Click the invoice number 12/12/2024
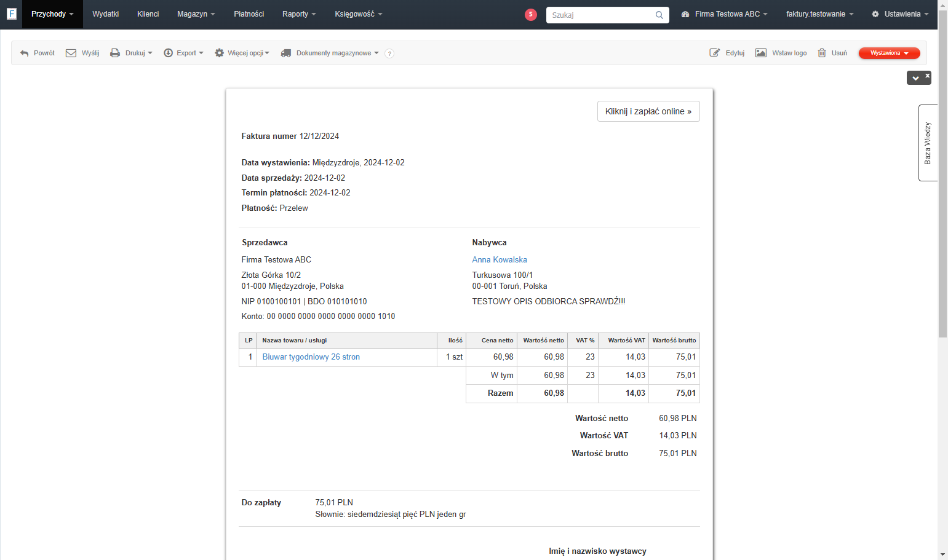The height and width of the screenshot is (560, 948). 319,136
